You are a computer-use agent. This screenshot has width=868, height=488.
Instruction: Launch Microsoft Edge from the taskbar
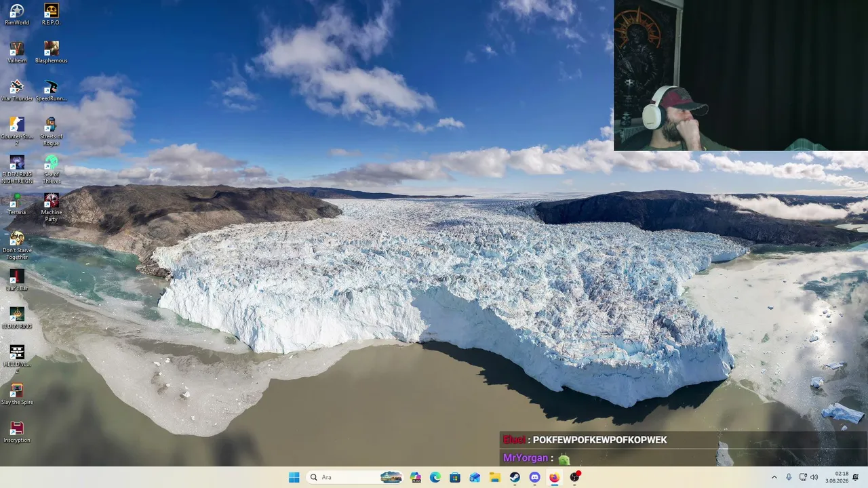click(435, 477)
